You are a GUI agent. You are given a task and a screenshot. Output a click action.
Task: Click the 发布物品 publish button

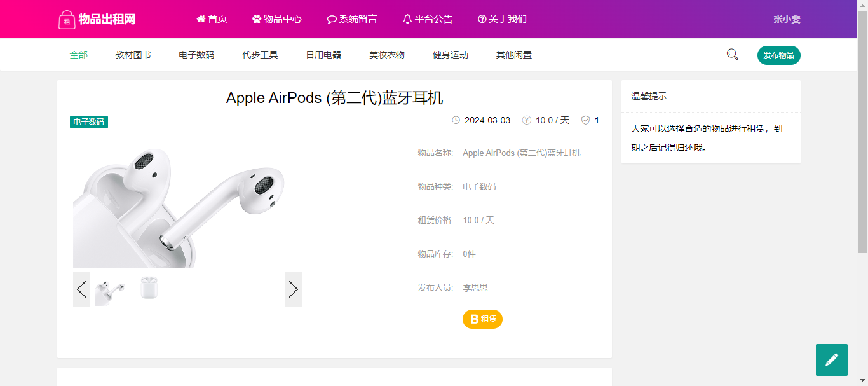click(778, 55)
